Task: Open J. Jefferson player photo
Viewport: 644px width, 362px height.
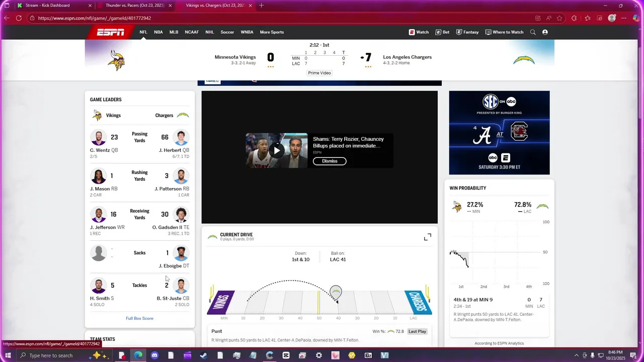Action: pos(99,215)
